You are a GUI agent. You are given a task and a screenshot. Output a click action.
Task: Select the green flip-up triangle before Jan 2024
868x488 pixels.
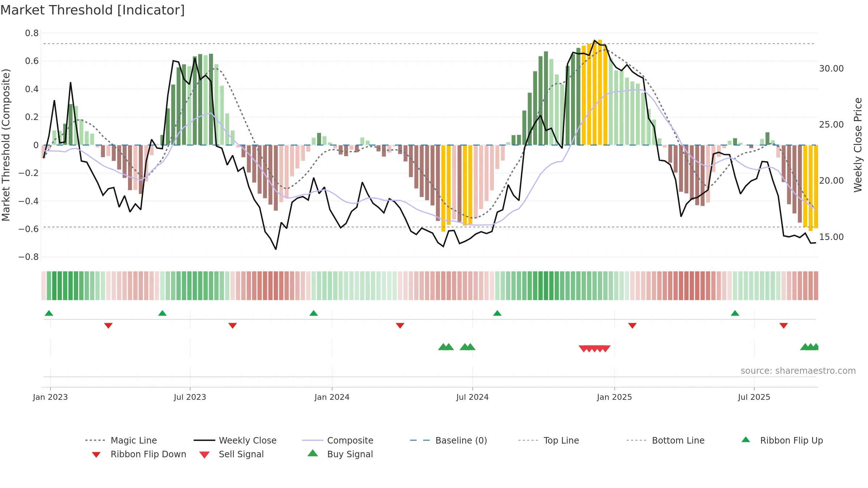click(314, 313)
